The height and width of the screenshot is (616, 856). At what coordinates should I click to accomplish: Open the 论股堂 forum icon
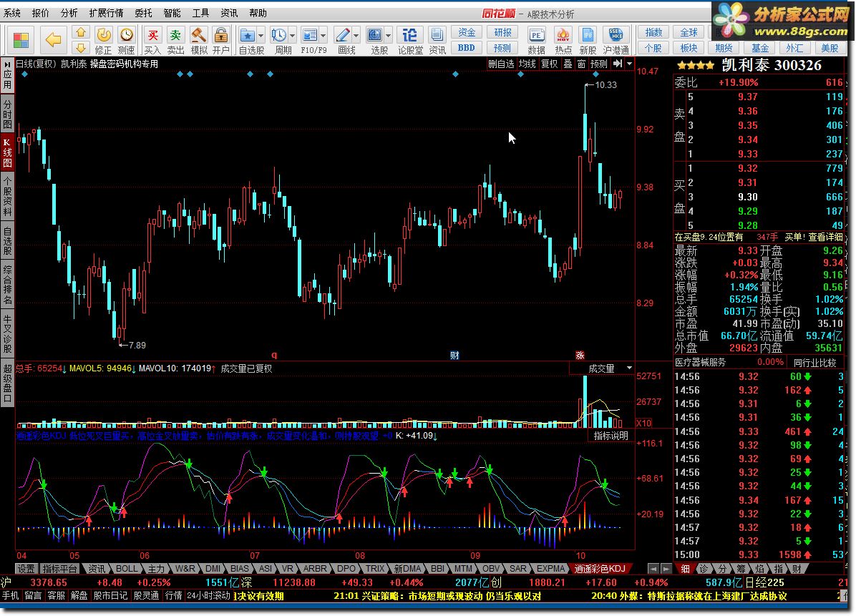coord(409,36)
